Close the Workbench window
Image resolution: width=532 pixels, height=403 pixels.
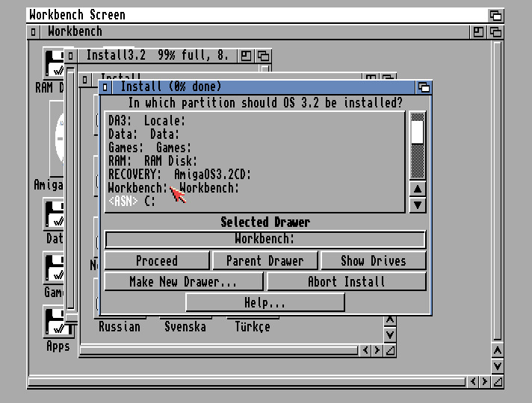[33, 32]
